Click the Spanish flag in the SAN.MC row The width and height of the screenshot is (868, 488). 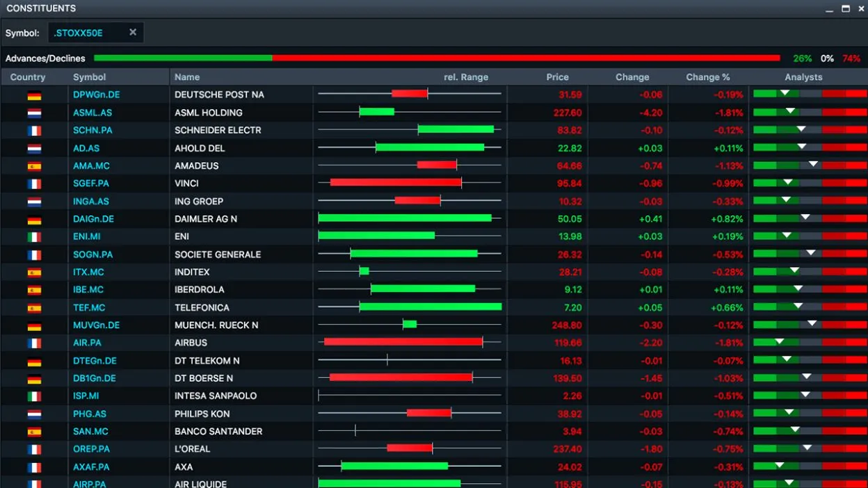pos(34,432)
